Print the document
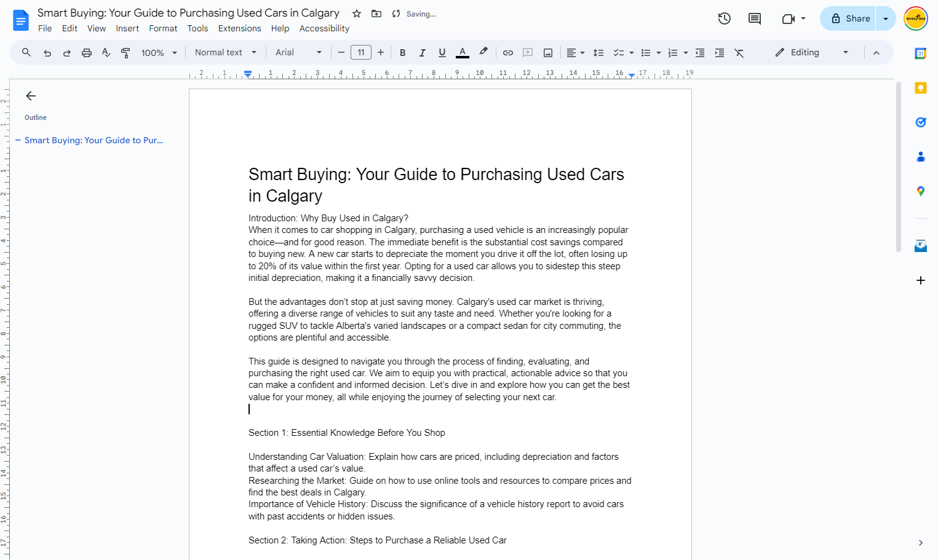The image size is (938, 560). [x=87, y=53]
